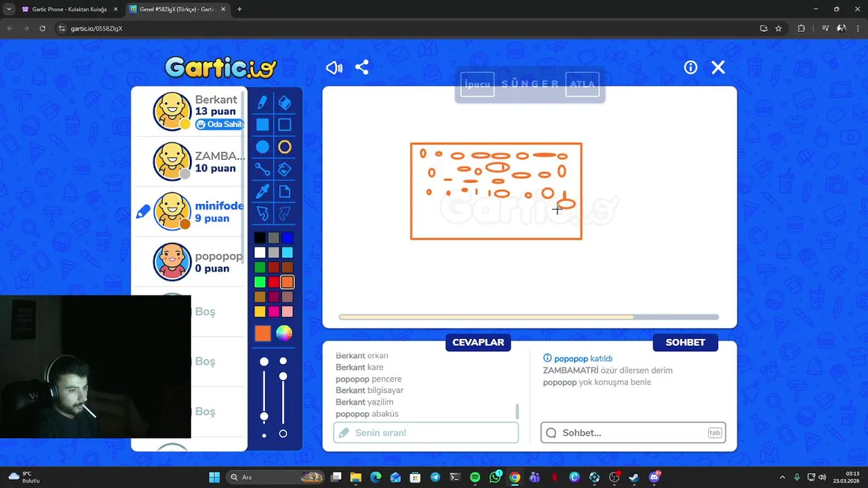Click the first empty Boş player slot
This screenshot has width=868, height=488.
point(205,312)
